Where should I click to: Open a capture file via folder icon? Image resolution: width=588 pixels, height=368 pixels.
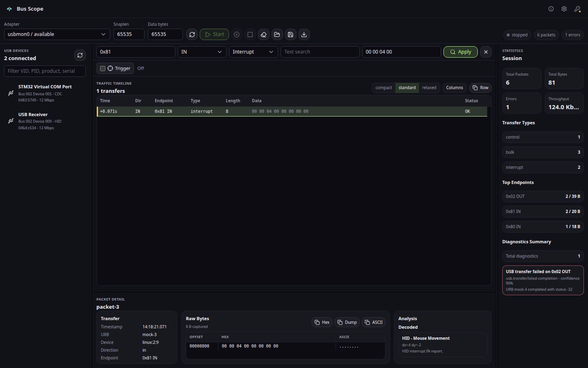(277, 34)
